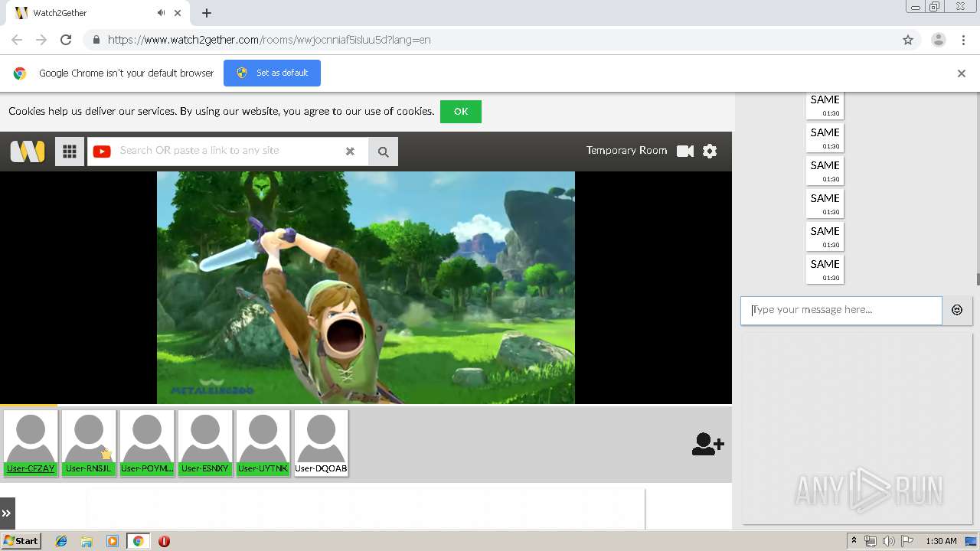The height and width of the screenshot is (551, 980).
Task: Launch Internet Explorer from taskbar
Action: tap(61, 541)
